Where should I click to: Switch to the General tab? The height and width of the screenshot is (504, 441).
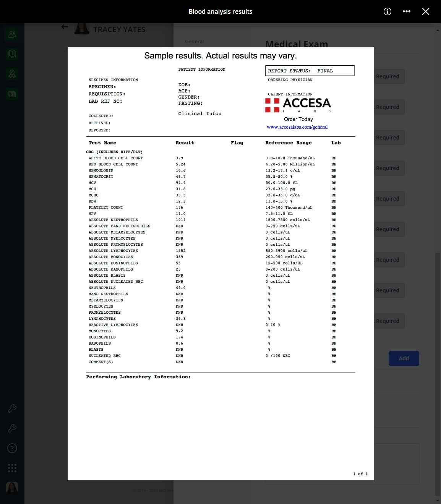(194, 41)
